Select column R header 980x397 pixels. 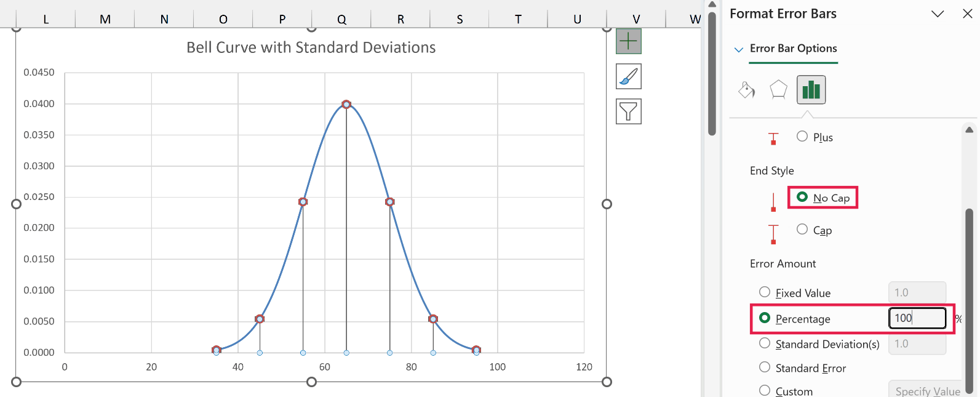point(400,19)
